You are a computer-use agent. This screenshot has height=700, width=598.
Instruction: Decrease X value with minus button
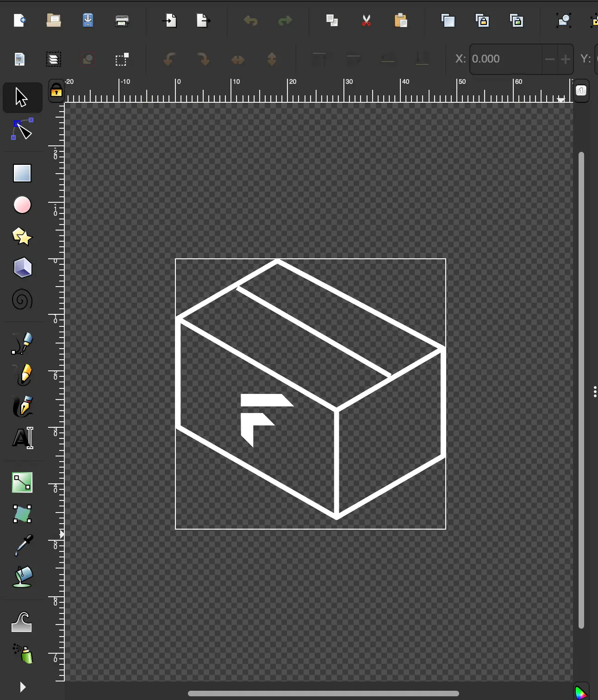549,59
